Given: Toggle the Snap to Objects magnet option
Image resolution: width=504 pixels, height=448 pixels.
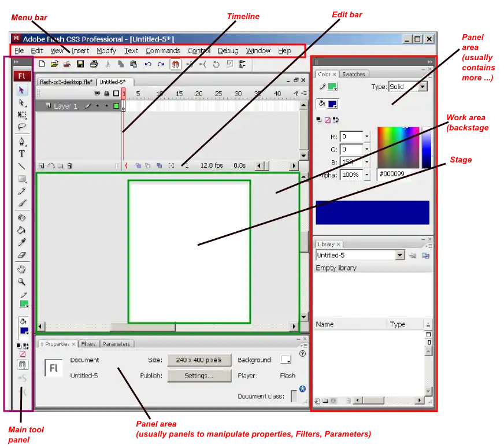Looking at the screenshot, I should [x=22, y=365].
